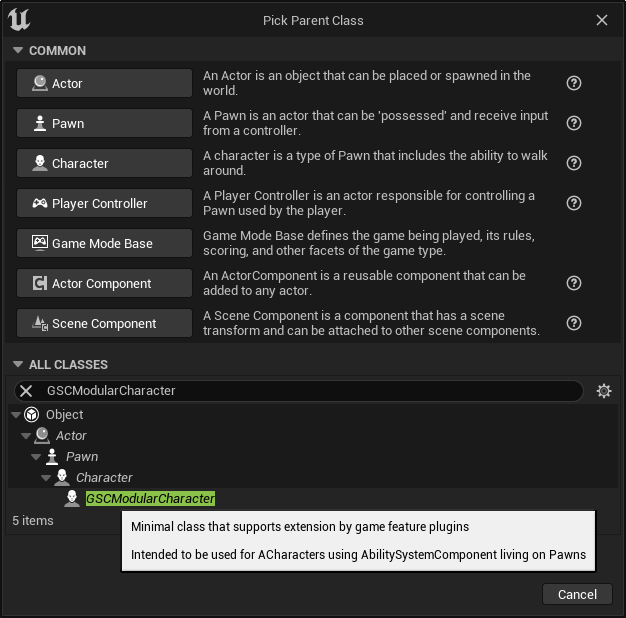Open documentation help for Character class

[x=574, y=163]
